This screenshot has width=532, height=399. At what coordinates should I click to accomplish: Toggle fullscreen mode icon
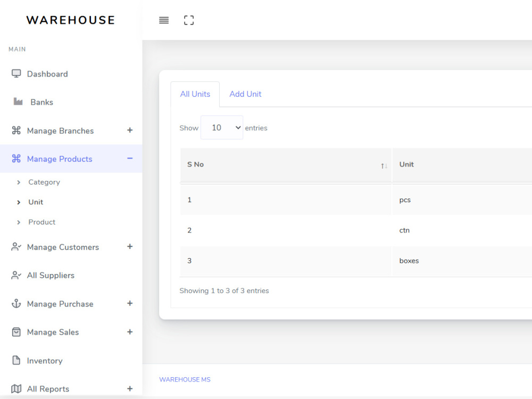[189, 20]
